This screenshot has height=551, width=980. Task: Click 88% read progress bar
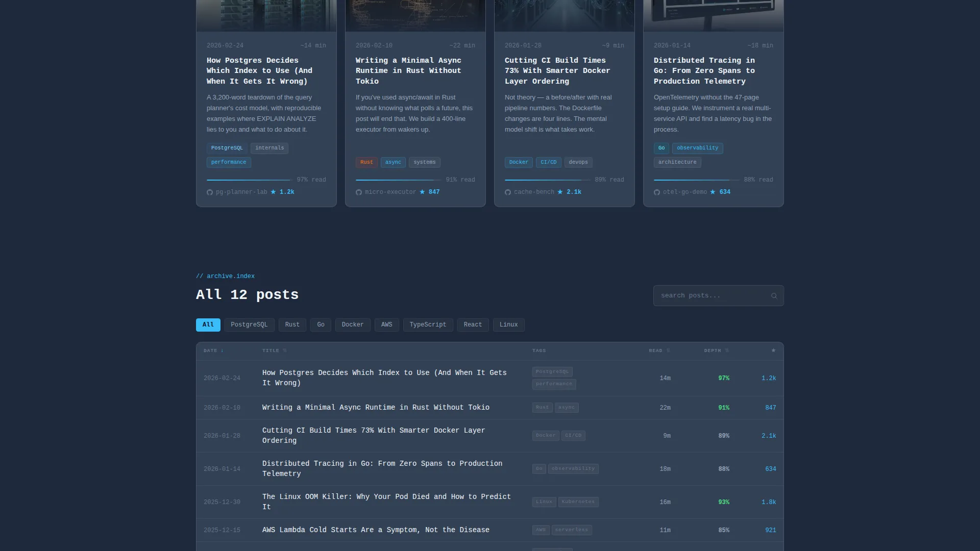tap(697, 180)
